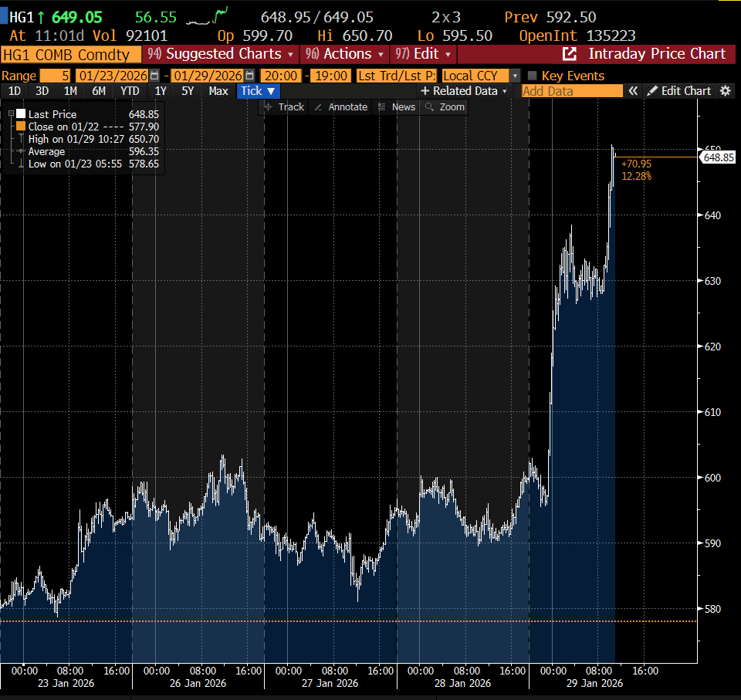Open the Intraday Price Chart pop-out icon
Screen dimensions: 741x700
click(x=570, y=54)
